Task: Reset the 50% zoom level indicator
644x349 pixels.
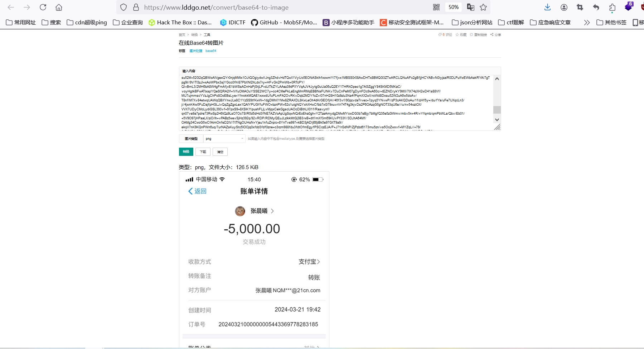Action: 454,7
